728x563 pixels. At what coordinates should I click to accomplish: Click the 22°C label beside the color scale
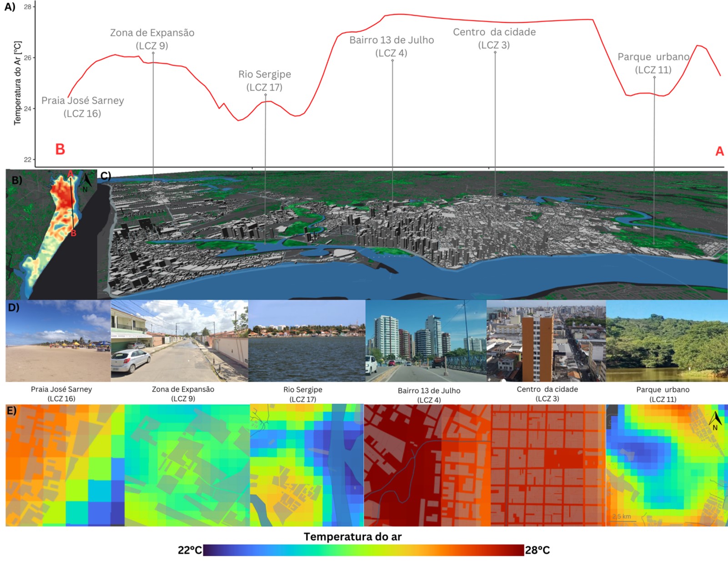190,550
